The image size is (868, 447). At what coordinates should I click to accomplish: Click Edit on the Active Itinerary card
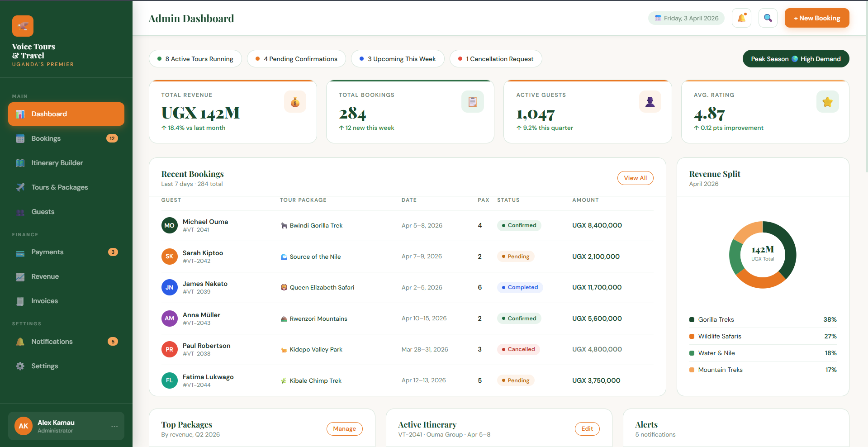coord(587,428)
